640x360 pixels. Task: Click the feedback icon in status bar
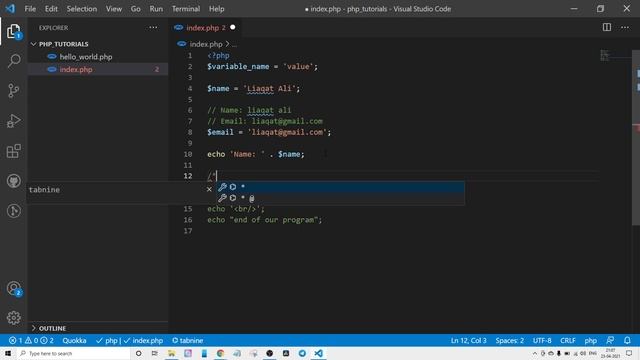click(x=610, y=340)
